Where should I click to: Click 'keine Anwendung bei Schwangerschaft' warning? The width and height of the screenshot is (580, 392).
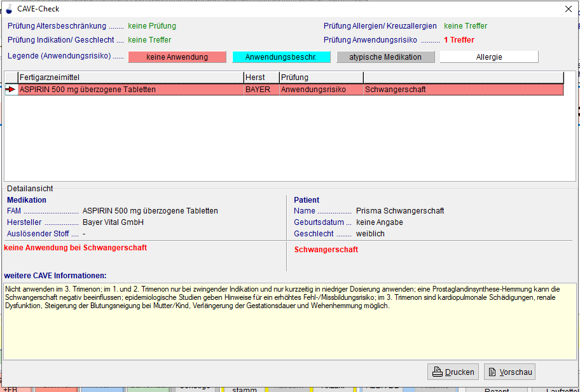(x=76, y=248)
